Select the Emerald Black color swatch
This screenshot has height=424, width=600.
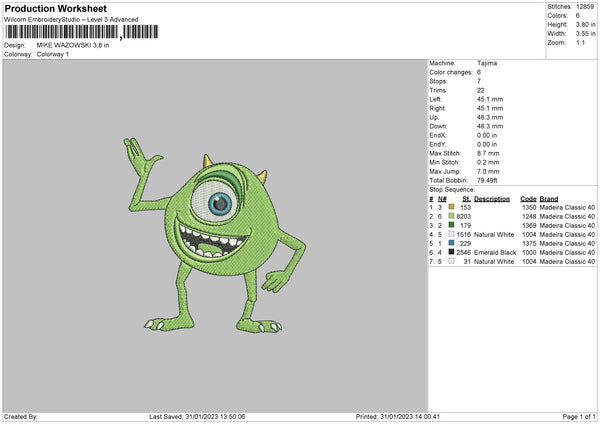(452, 252)
